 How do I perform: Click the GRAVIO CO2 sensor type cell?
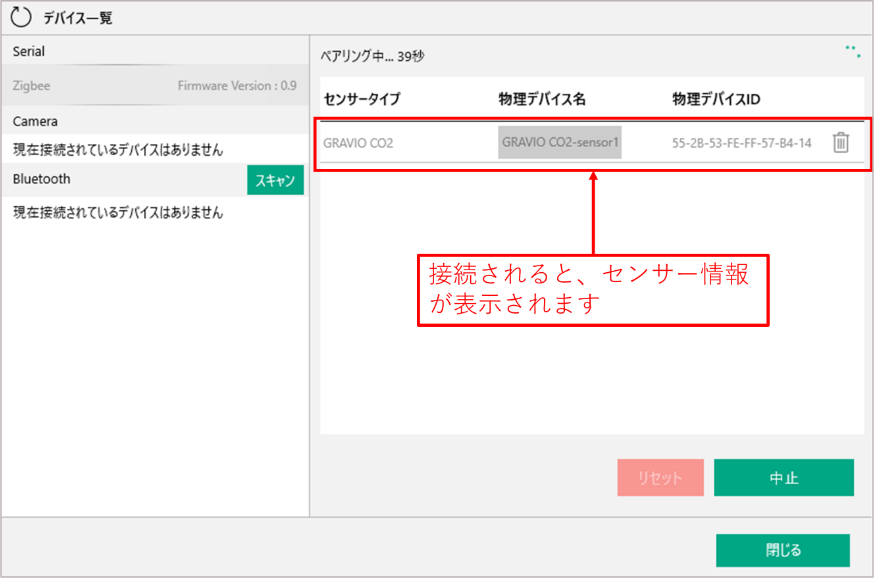[x=358, y=143]
